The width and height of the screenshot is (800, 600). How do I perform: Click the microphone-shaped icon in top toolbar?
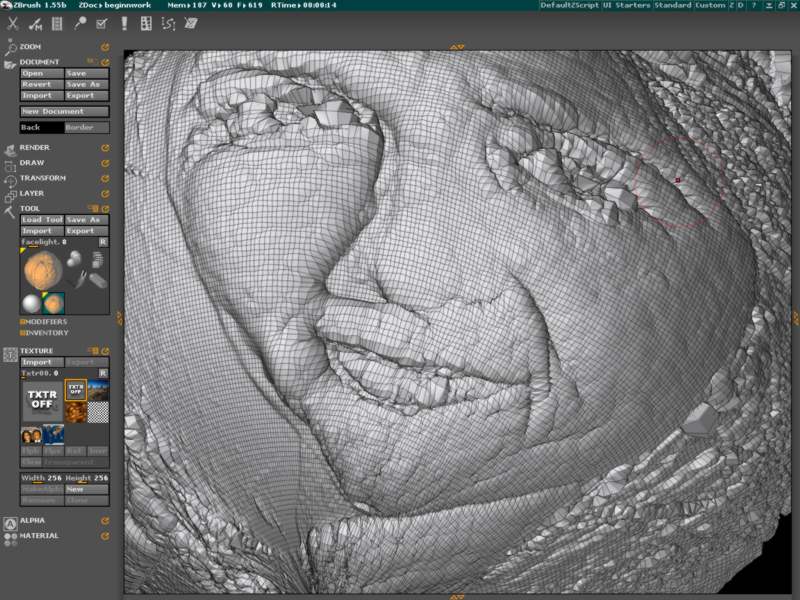coord(80,23)
